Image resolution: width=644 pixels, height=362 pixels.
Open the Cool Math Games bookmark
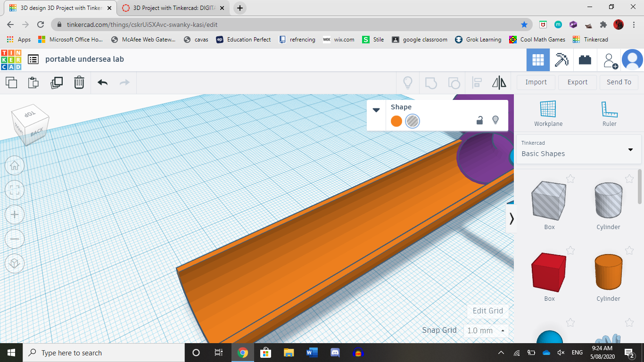tap(537, 40)
